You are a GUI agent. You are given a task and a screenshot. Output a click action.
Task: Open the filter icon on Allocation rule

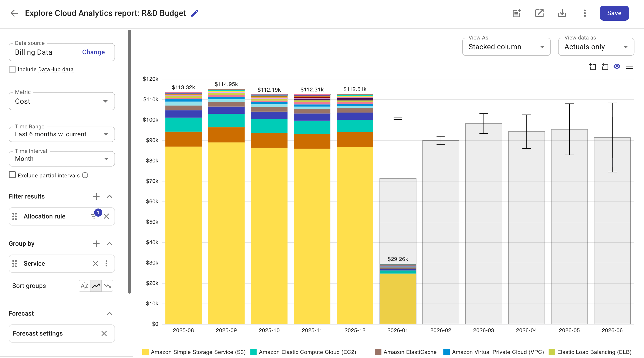click(x=94, y=216)
